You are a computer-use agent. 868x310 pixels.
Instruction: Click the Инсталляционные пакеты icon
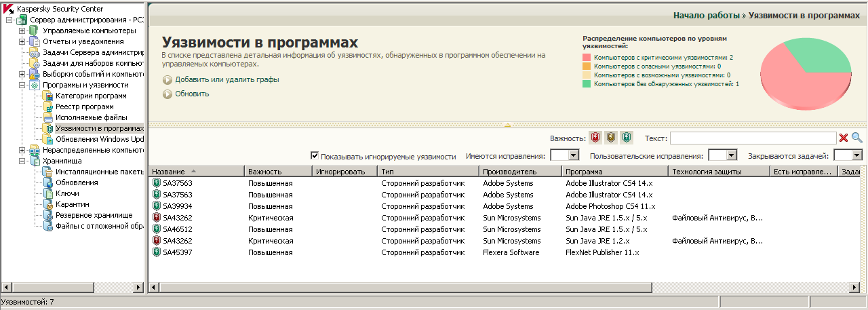[47, 172]
